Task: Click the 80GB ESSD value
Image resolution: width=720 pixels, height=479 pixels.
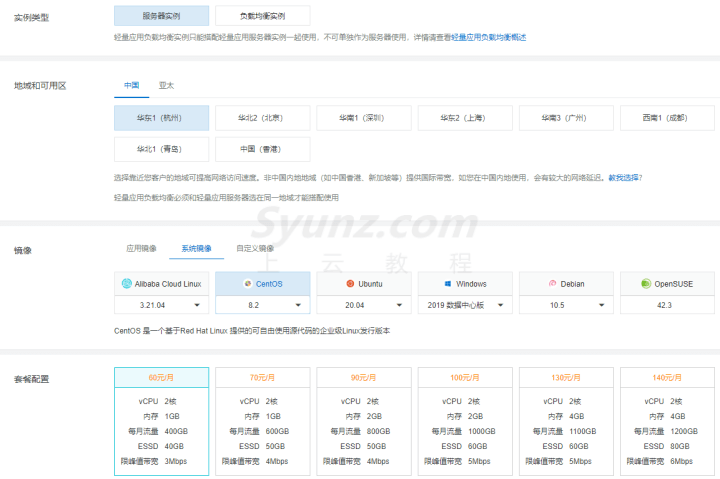Action: (680, 446)
